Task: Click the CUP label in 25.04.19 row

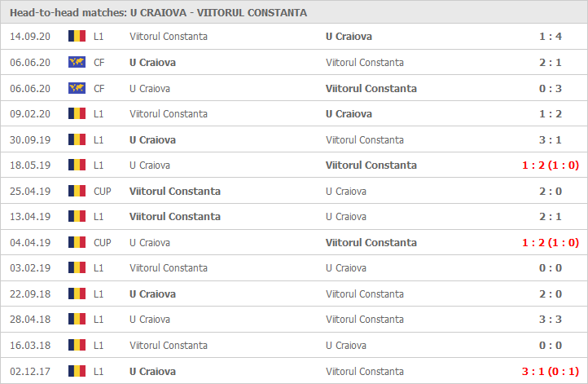Action: coord(103,192)
